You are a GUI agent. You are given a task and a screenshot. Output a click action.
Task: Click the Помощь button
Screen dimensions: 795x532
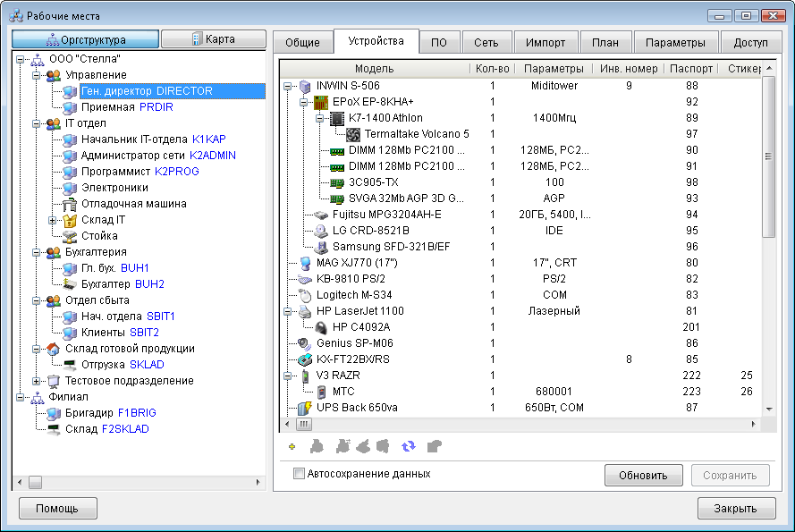(x=57, y=509)
